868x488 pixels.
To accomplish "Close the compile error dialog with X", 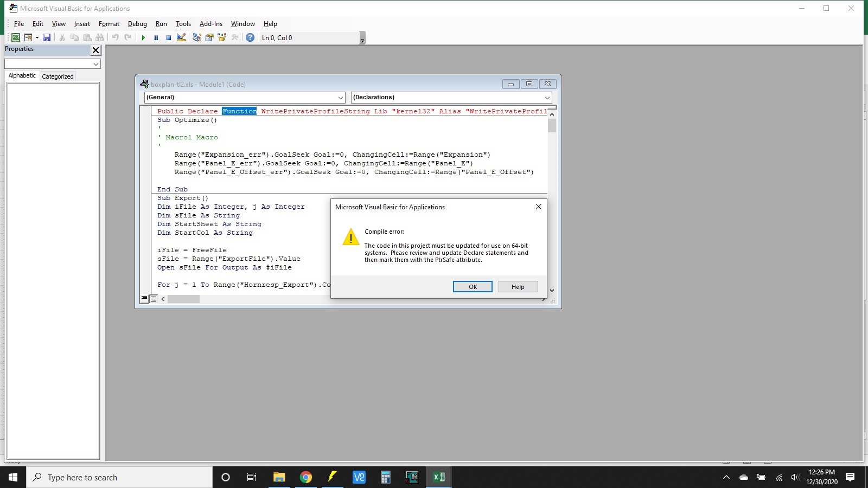I will pos(539,207).
